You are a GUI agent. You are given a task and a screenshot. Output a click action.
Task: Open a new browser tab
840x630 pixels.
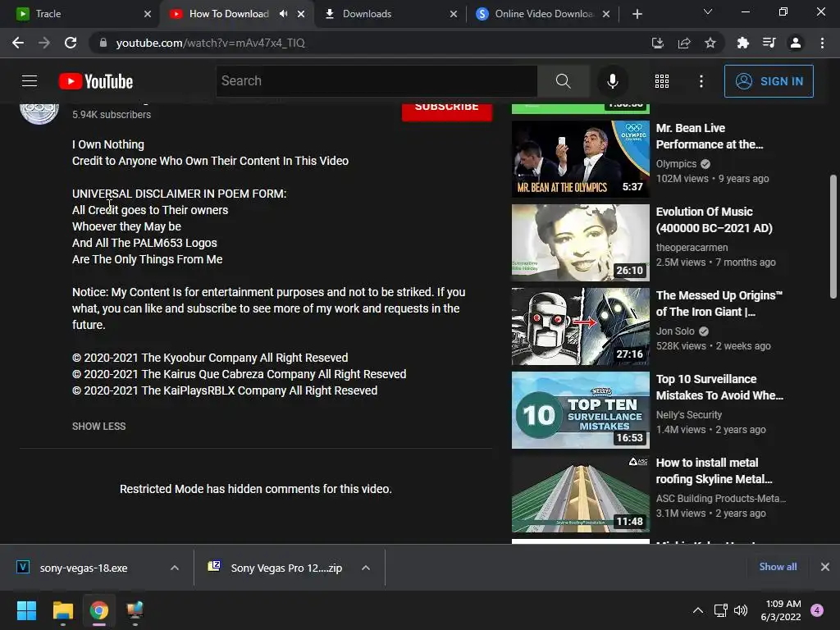pos(637,14)
